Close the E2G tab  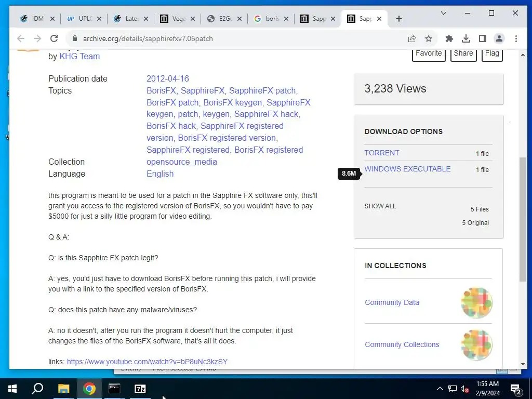pos(240,19)
